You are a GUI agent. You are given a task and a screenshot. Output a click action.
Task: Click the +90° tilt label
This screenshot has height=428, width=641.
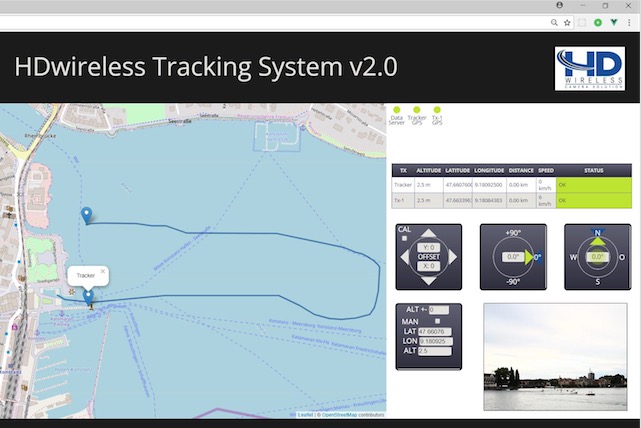pos(513,233)
